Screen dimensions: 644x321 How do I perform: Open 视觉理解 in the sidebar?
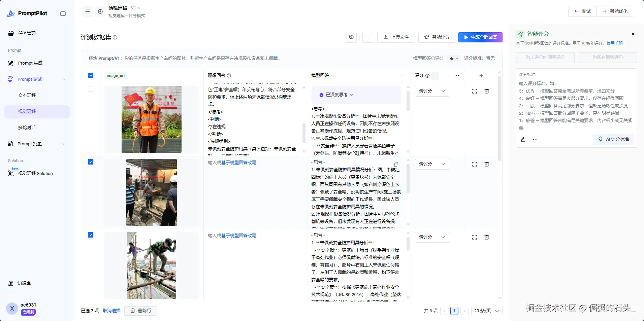(x=27, y=112)
